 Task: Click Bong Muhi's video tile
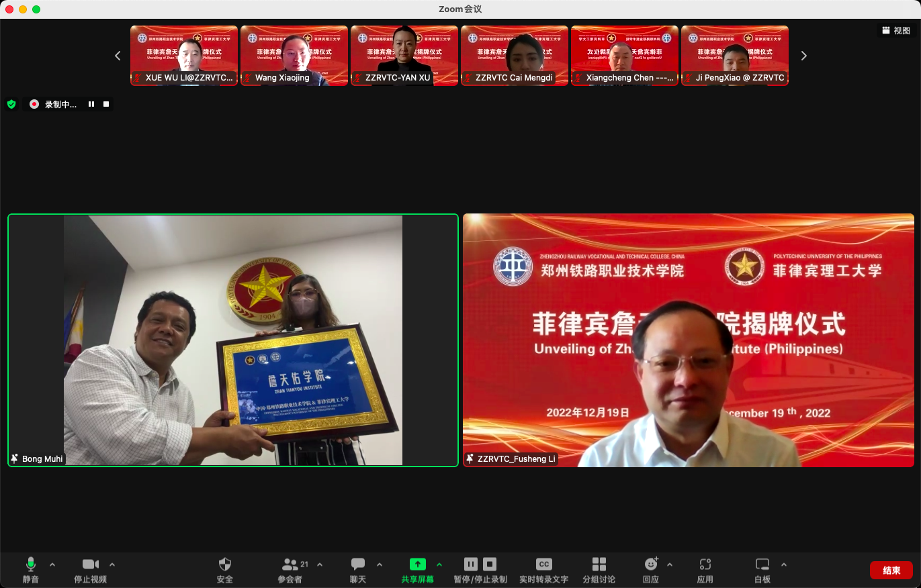(x=233, y=340)
